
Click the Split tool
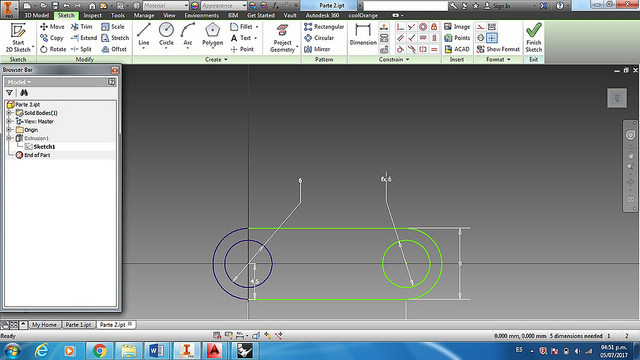tap(81, 49)
